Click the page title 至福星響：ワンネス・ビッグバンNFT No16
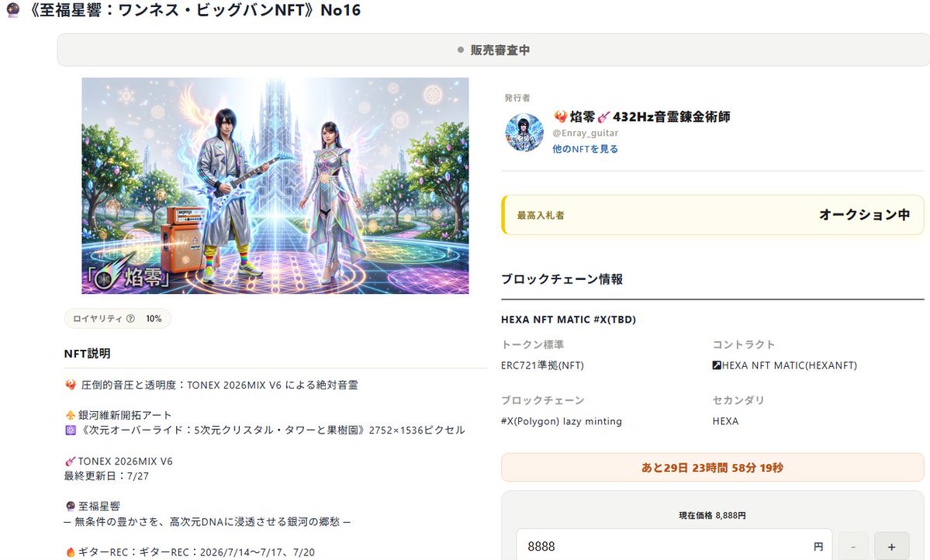Screen dimensions: 930x560 [x=193, y=10]
